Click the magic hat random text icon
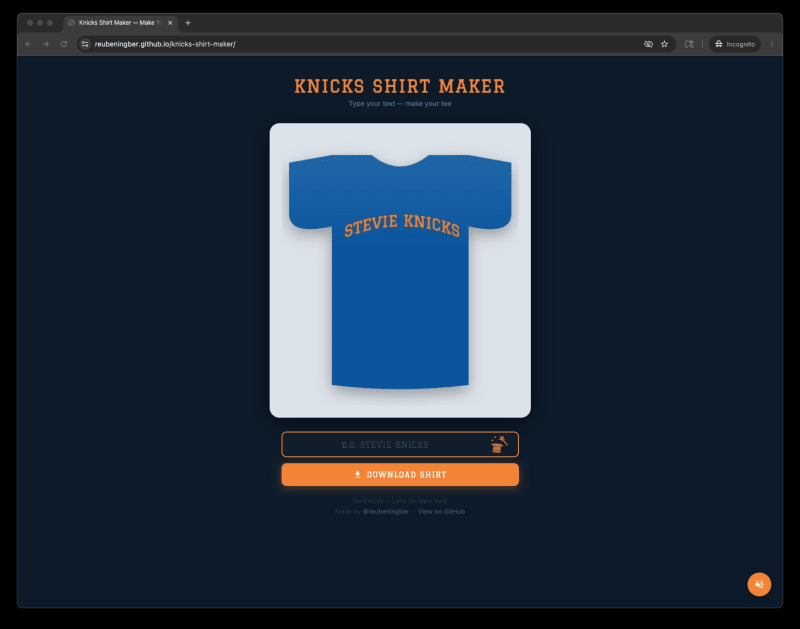The height and width of the screenshot is (629, 800). click(499, 444)
